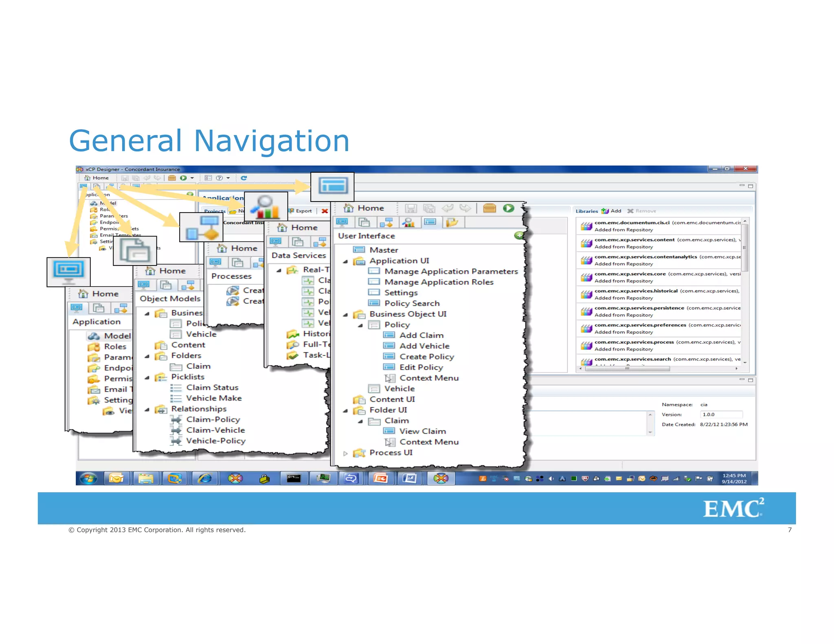Collapse the Relationships folder in Object Models
The height and width of the screenshot is (644, 834).
[147, 410]
